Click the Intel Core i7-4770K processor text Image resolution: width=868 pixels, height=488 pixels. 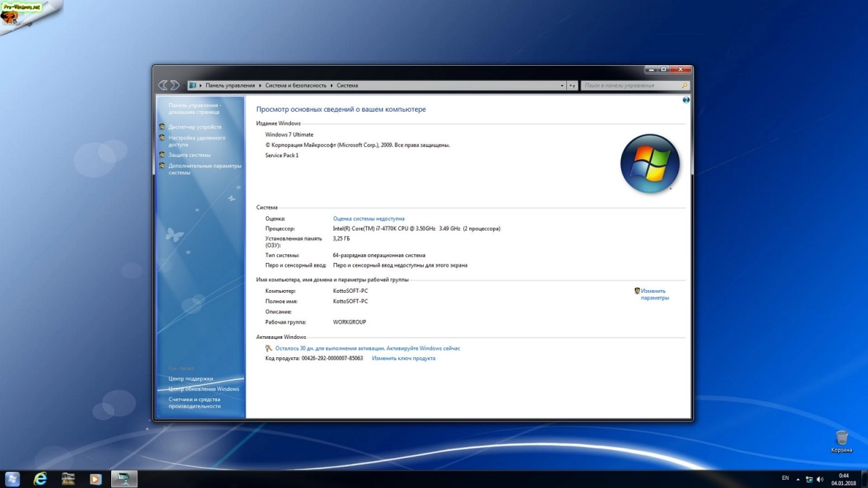tap(416, 228)
